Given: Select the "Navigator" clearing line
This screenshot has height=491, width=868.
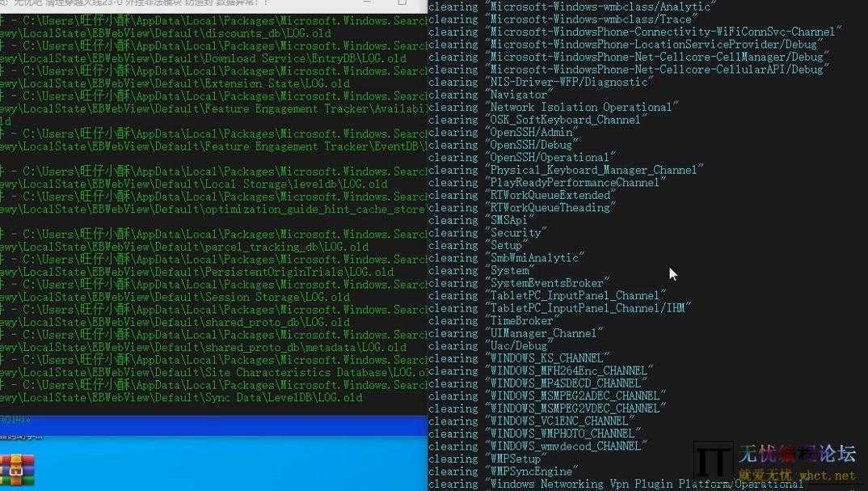Looking at the screenshot, I should [x=518, y=95].
